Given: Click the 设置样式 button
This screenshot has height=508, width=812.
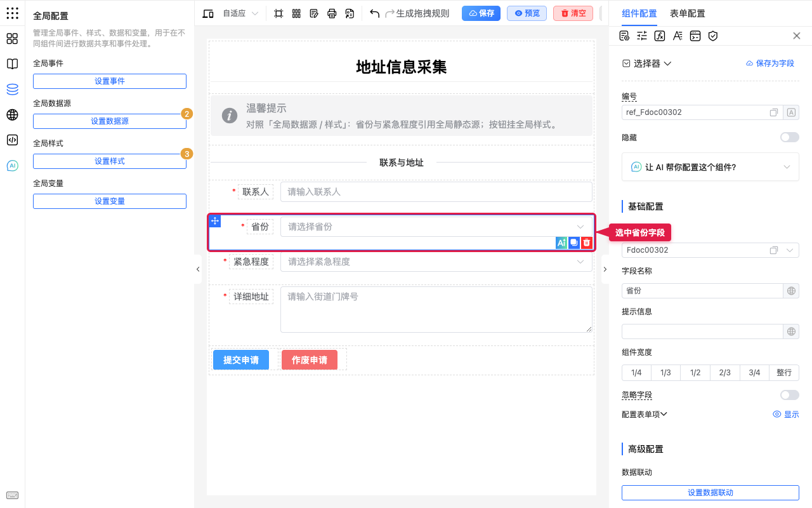Looking at the screenshot, I should [x=110, y=161].
